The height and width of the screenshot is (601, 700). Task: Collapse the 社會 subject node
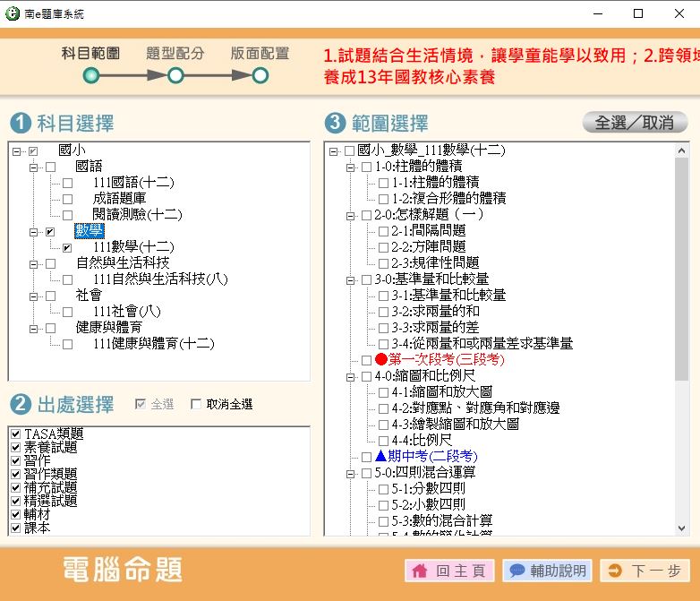click(x=33, y=296)
